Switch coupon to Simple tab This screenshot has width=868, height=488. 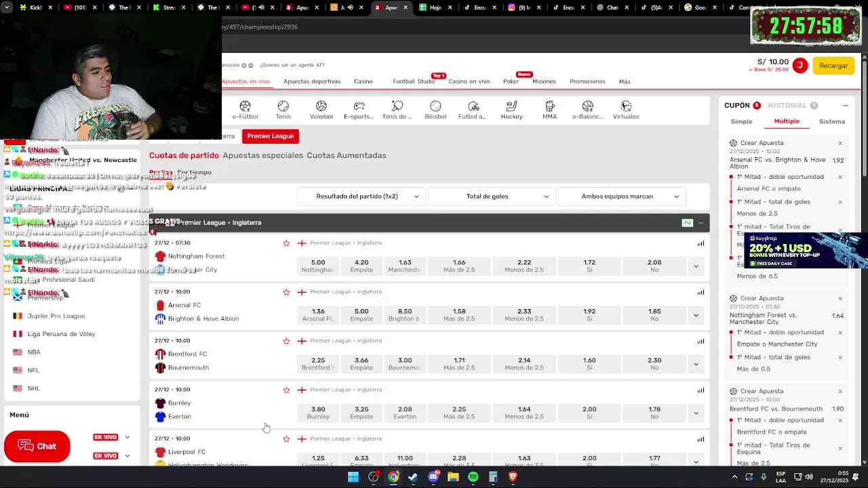[741, 122]
